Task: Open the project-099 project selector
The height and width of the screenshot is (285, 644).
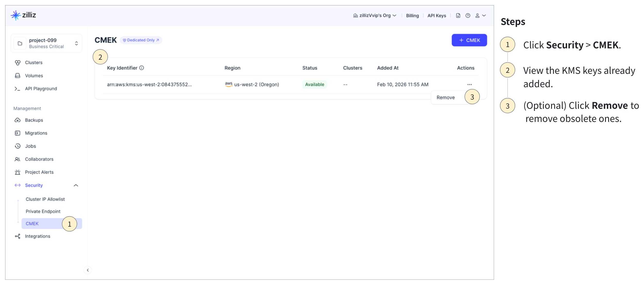Action: pos(46,43)
